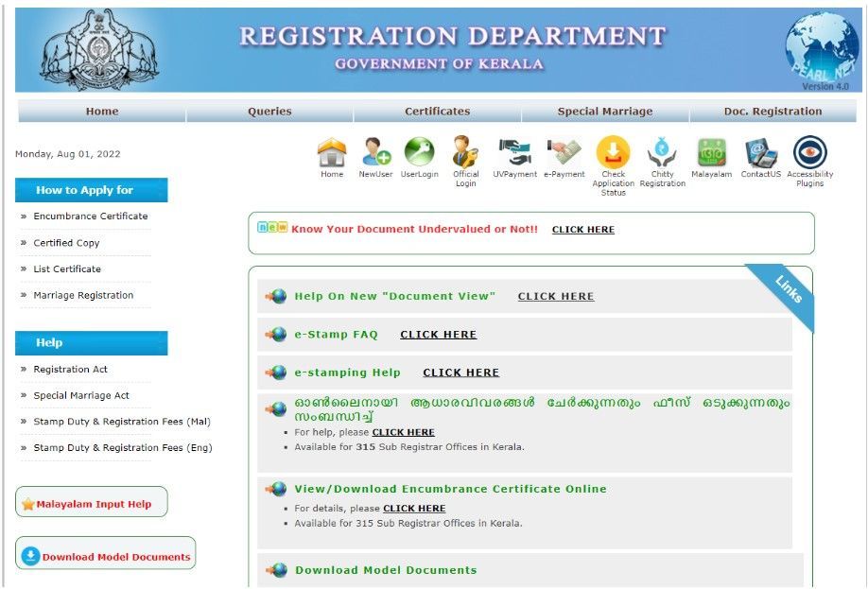This screenshot has width=868, height=589.
Task: Open the Accessibility Plugins icon
Action: click(809, 151)
